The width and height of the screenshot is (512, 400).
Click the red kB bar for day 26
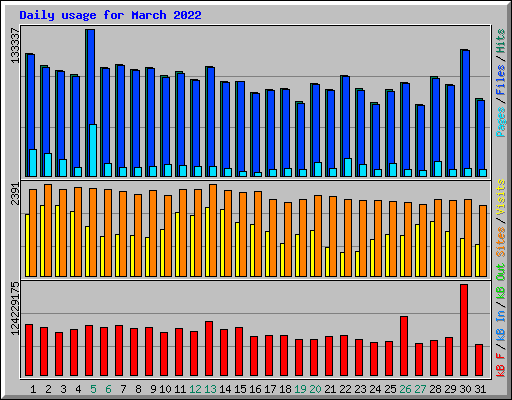[x=404, y=346]
